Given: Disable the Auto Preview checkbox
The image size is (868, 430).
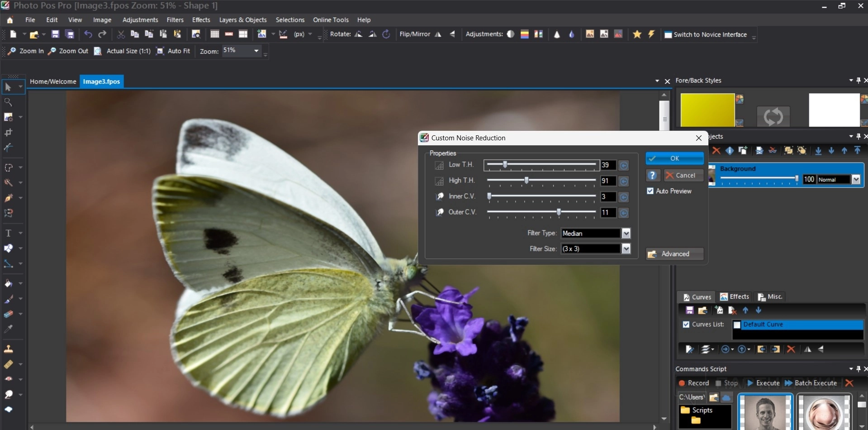Looking at the screenshot, I should click(x=650, y=191).
